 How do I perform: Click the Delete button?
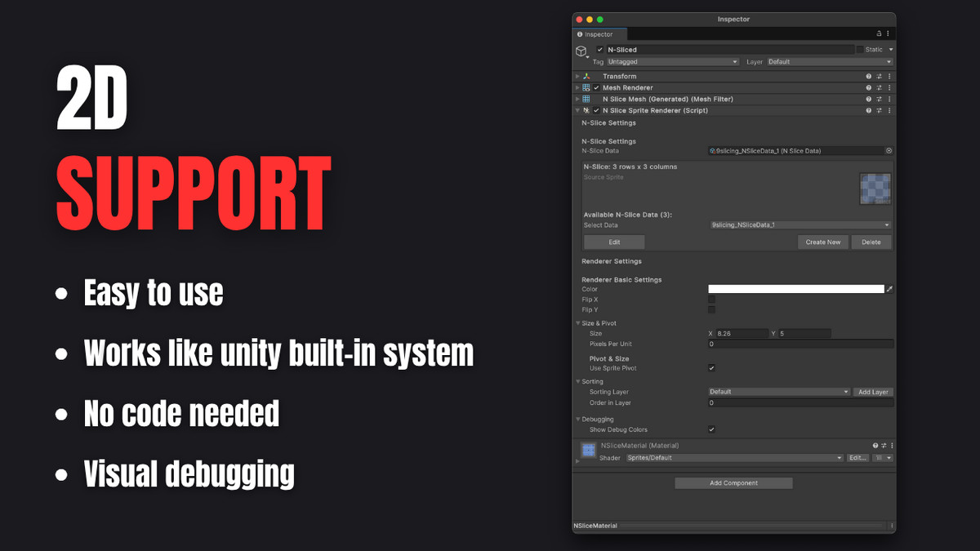coord(871,242)
